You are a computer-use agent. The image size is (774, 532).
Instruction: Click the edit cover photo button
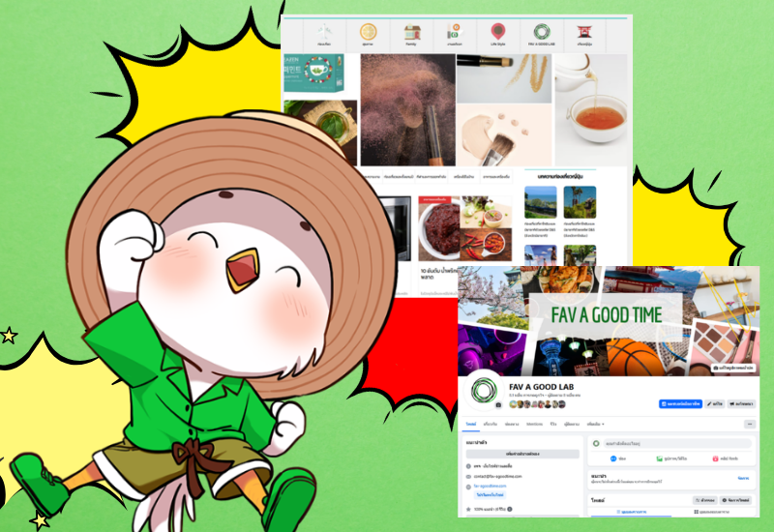[735, 369]
